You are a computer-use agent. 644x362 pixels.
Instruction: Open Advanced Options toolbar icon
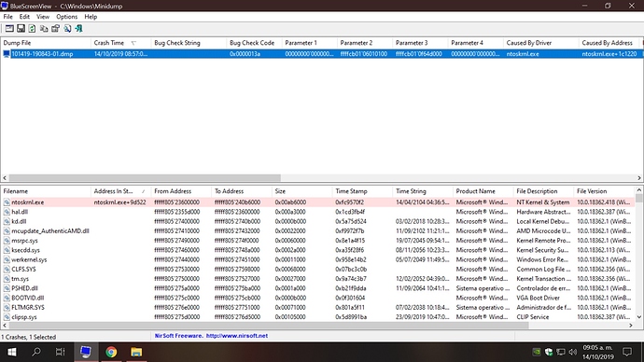pyautogui.click(x=9, y=28)
